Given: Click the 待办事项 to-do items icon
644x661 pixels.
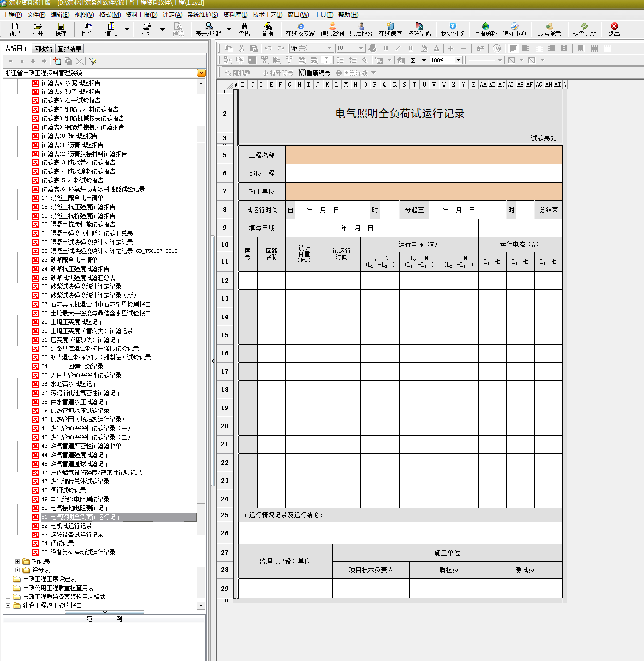Looking at the screenshot, I should coord(515,29).
